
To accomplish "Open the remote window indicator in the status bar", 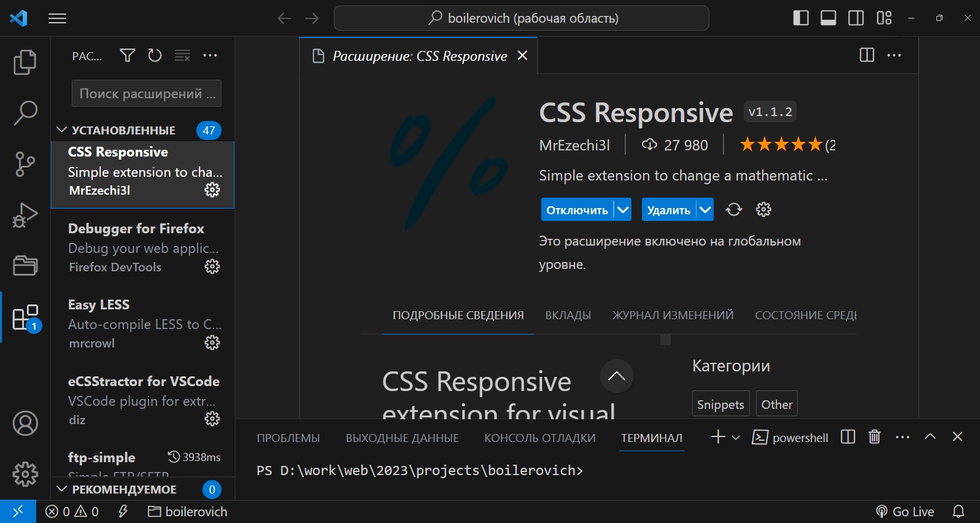I will [18, 511].
